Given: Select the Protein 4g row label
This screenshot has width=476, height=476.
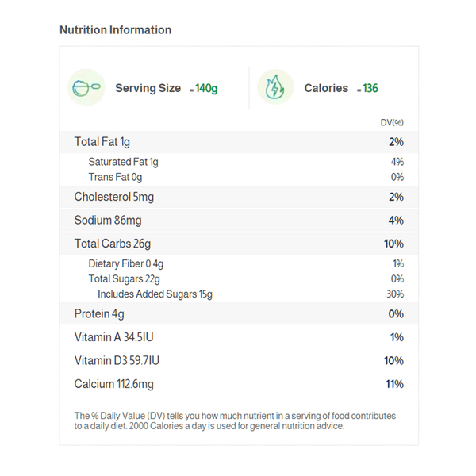Looking at the screenshot, I should click(x=99, y=314).
